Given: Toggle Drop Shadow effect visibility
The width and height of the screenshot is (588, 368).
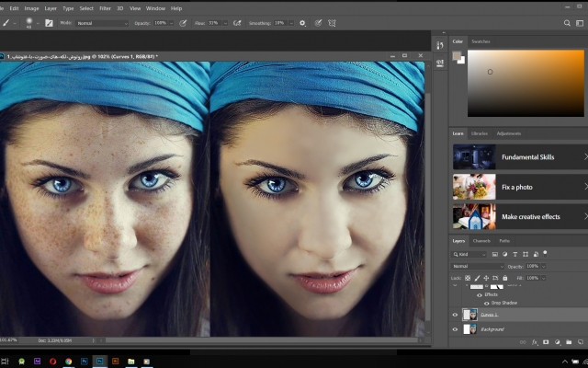Looking at the screenshot, I should pyautogui.click(x=487, y=303).
